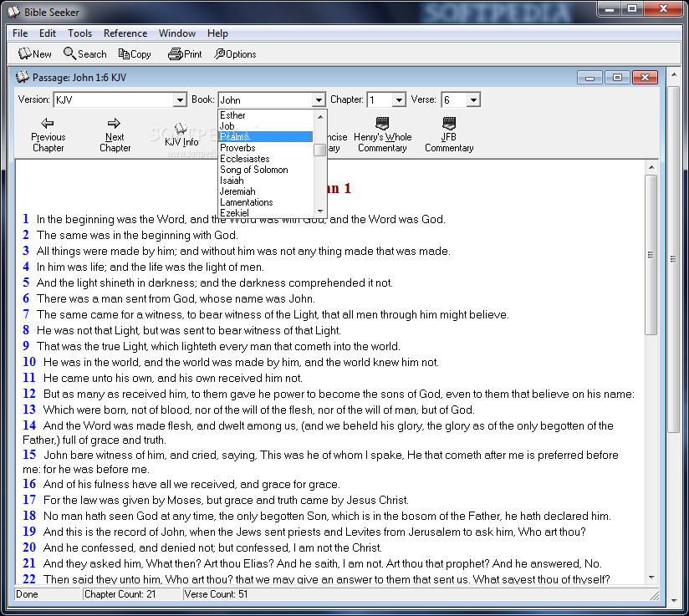Open Search from the toolbar

click(85, 54)
